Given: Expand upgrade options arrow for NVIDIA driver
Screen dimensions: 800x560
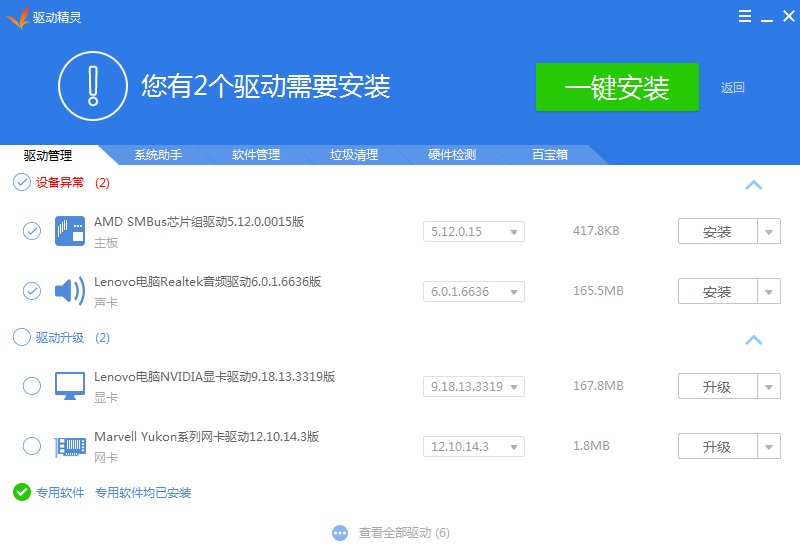Looking at the screenshot, I should click(769, 387).
